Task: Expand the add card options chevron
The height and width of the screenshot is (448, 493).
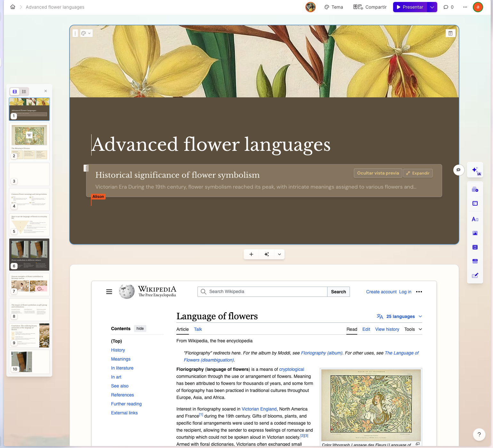Action: tap(279, 254)
